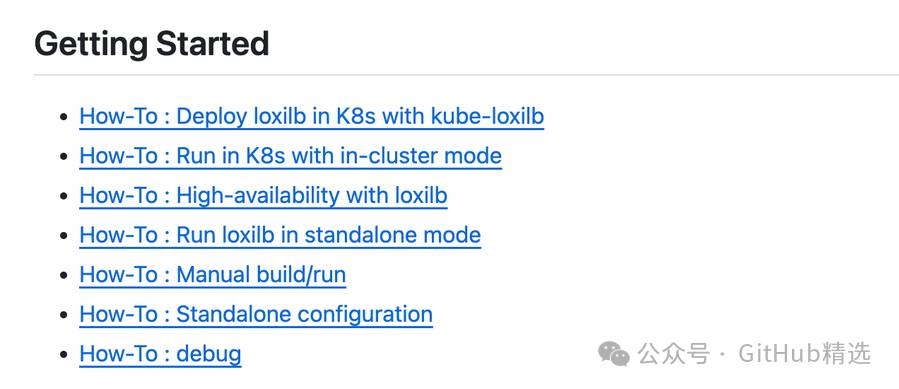The image size is (899, 389).
Task: Click the bullet beside the High-availability link
Action: pos(64,196)
